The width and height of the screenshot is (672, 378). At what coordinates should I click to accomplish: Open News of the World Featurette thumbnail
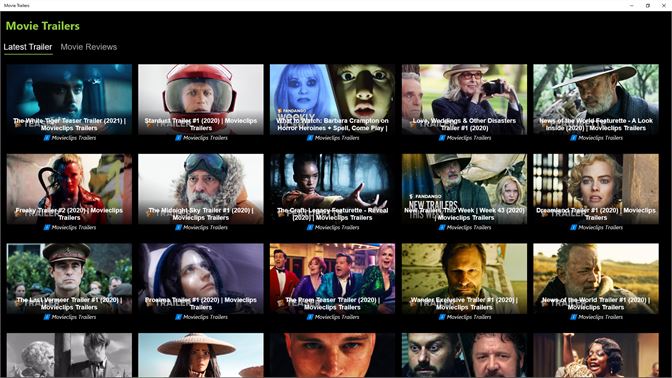tap(596, 99)
